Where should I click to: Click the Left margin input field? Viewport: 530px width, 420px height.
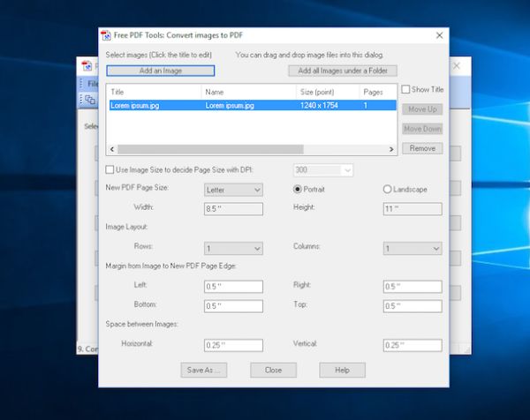pyautogui.click(x=233, y=287)
